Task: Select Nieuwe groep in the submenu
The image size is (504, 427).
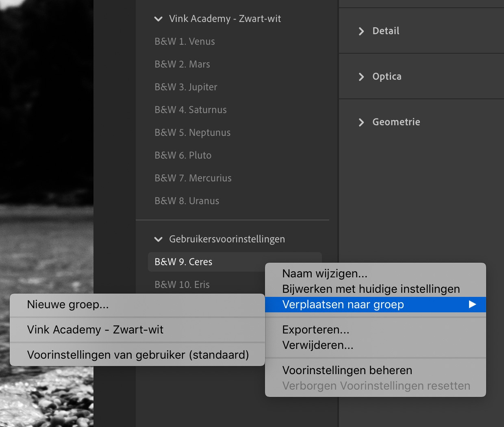Action: tap(67, 305)
